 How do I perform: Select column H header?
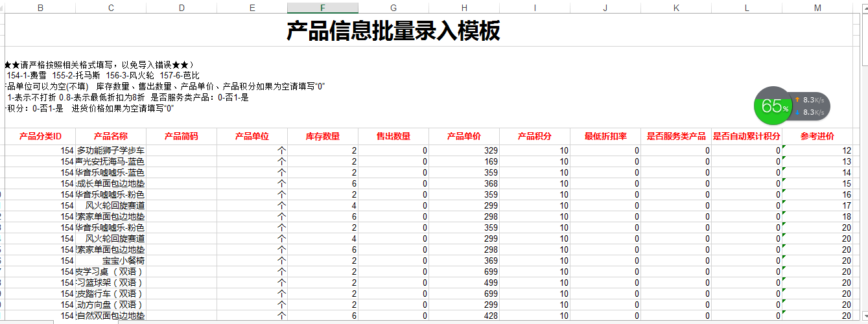(464, 8)
